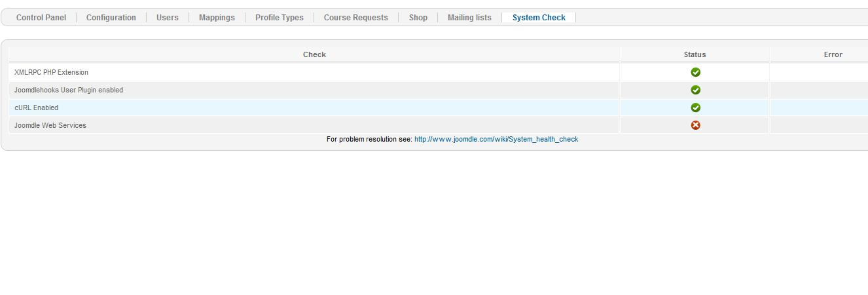Open the Course Requests tab
868x295 pixels.
pyautogui.click(x=356, y=18)
